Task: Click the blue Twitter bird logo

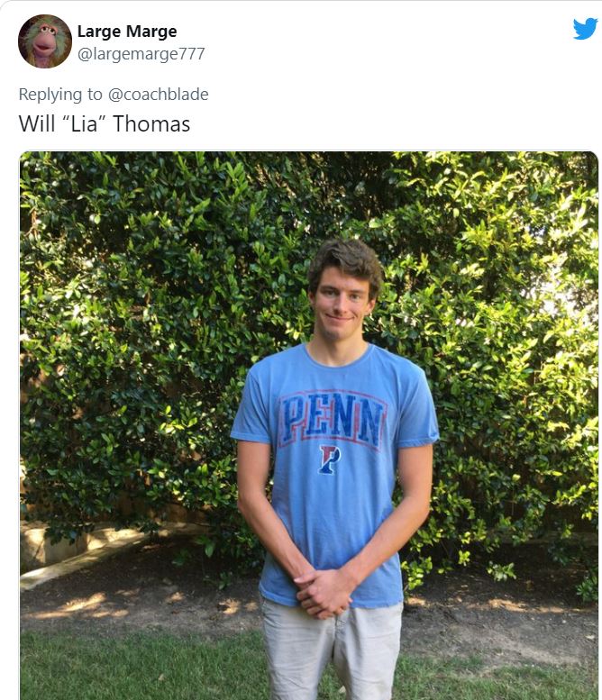Action: pyautogui.click(x=585, y=29)
